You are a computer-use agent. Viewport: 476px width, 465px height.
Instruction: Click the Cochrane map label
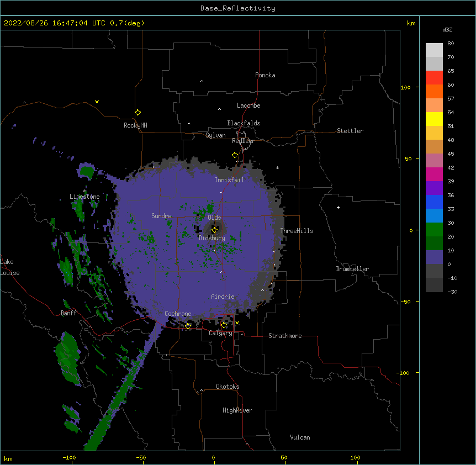point(178,314)
